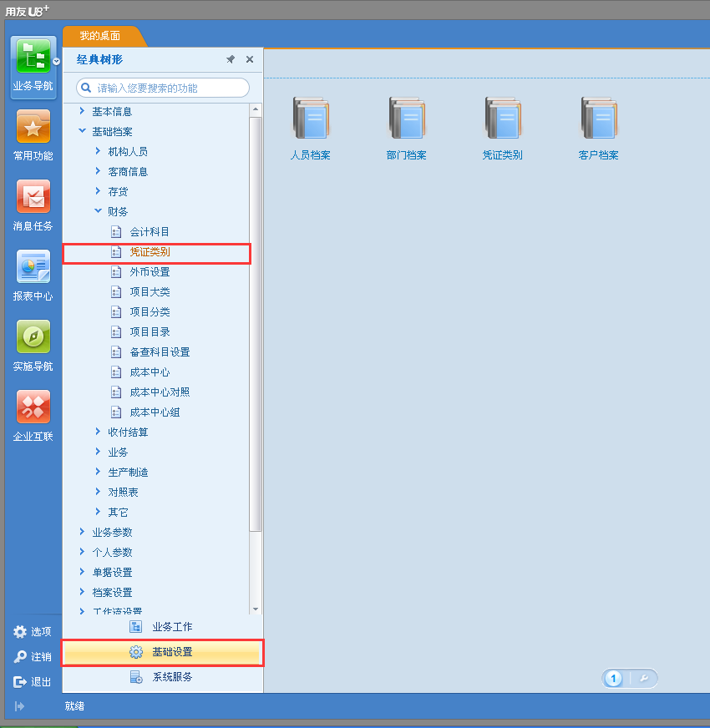The image size is (710, 728).
Task: Switch to the 我的桌面 tab
Action: pos(100,36)
